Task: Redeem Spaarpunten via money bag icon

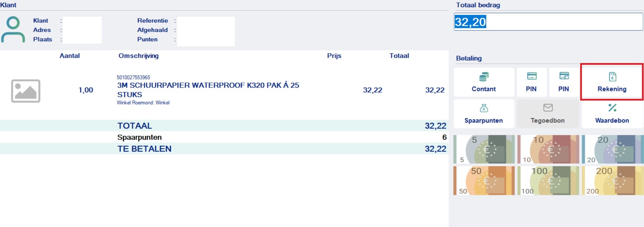Action: click(x=484, y=108)
